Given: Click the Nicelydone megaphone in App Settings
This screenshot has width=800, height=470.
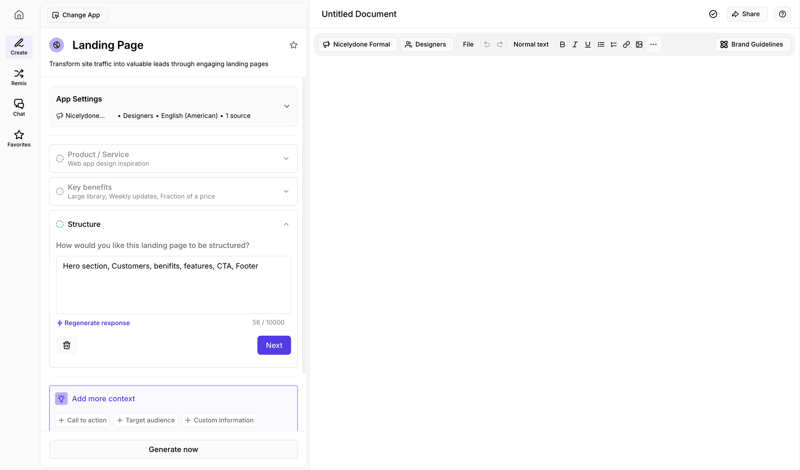Looking at the screenshot, I should coord(60,116).
